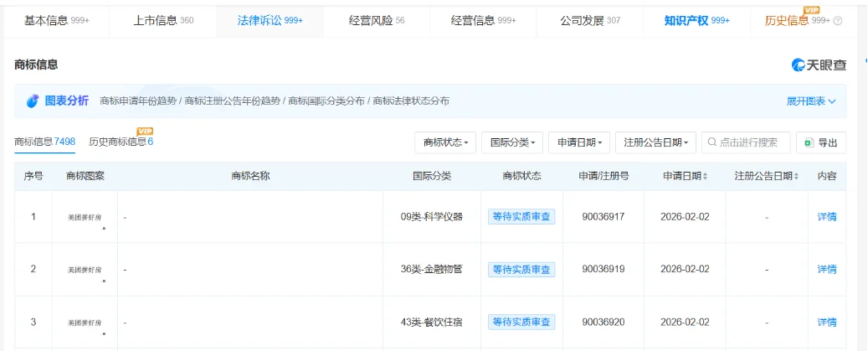Select the 36类-金融物管 cell

[x=432, y=270]
